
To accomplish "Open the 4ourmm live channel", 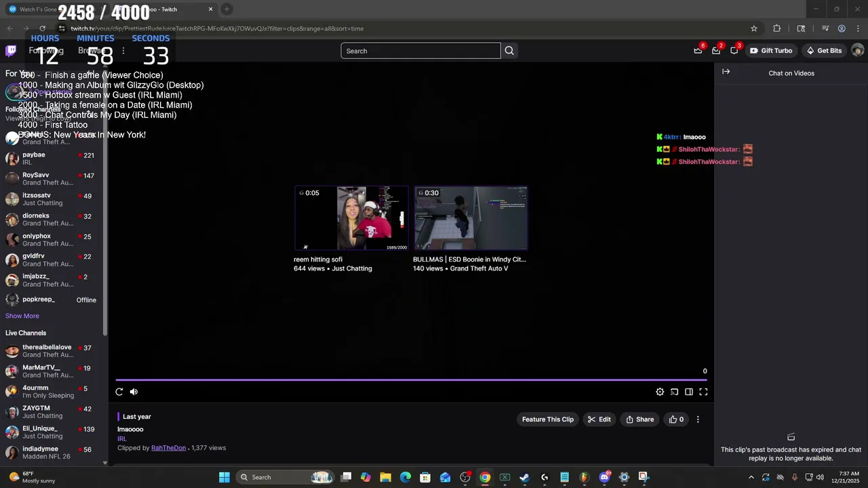I will tap(53, 392).
